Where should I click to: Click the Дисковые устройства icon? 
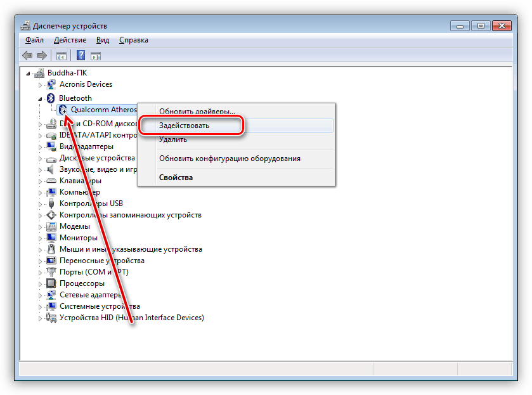pyautogui.click(x=51, y=159)
